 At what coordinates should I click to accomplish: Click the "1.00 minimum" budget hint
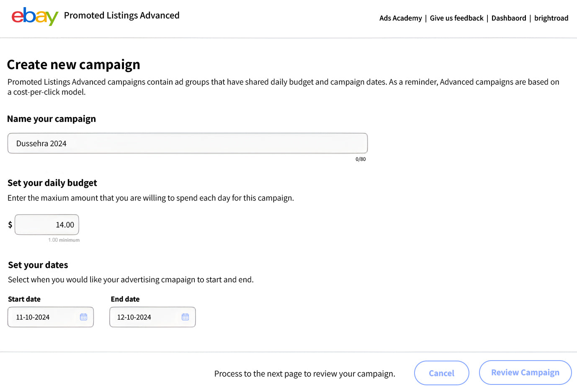(64, 240)
